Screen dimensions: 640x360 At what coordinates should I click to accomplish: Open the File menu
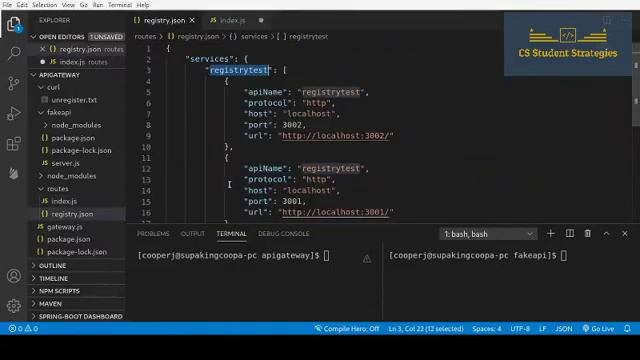click(x=7, y=5)
